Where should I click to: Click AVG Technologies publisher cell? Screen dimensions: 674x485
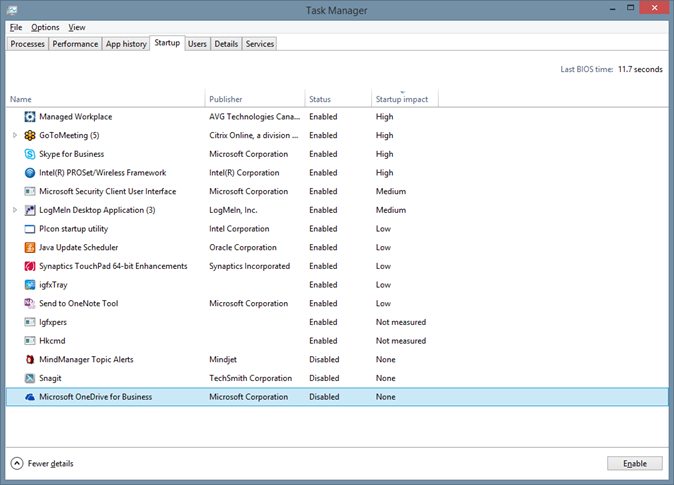[x=254, y=117]
